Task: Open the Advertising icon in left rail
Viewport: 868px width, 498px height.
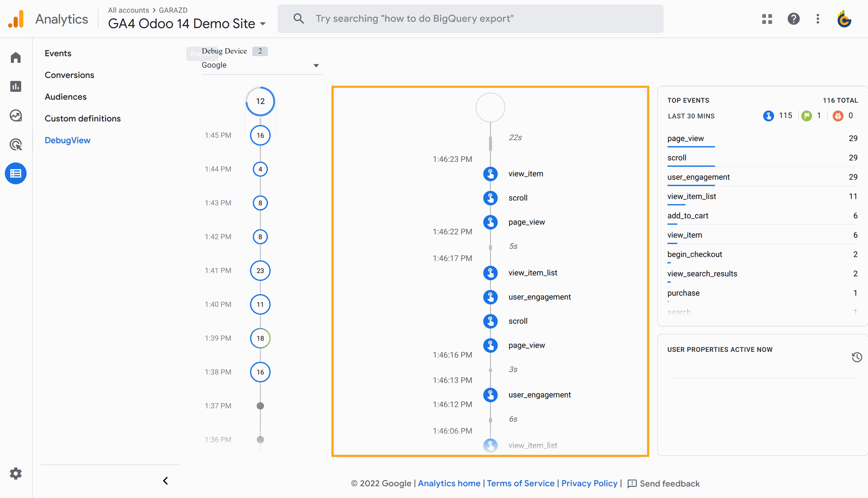Action: pos(16,144)
